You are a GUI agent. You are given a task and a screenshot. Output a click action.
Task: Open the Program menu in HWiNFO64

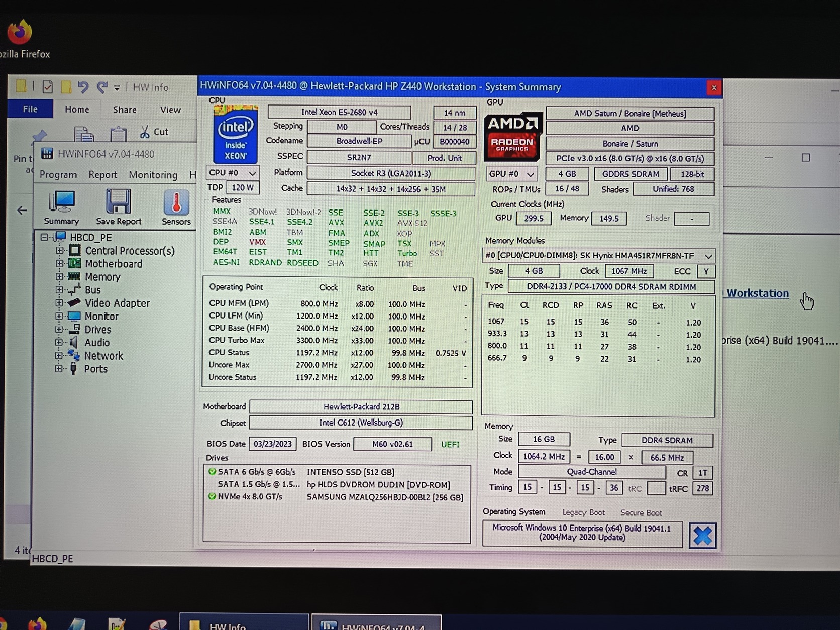pyautogui.click(x=58, y=175)
